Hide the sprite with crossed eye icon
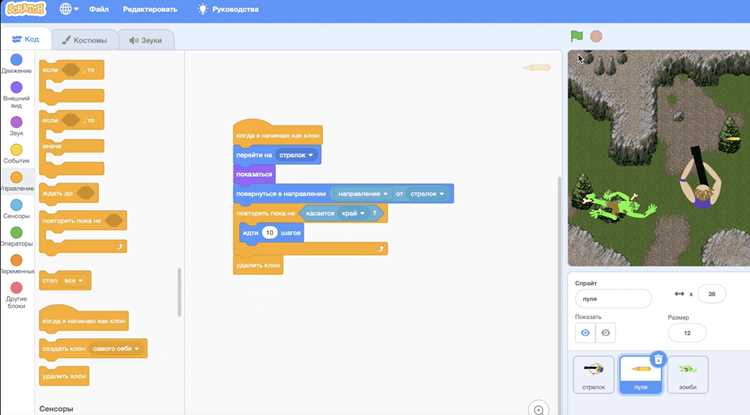 click(605, 333)
